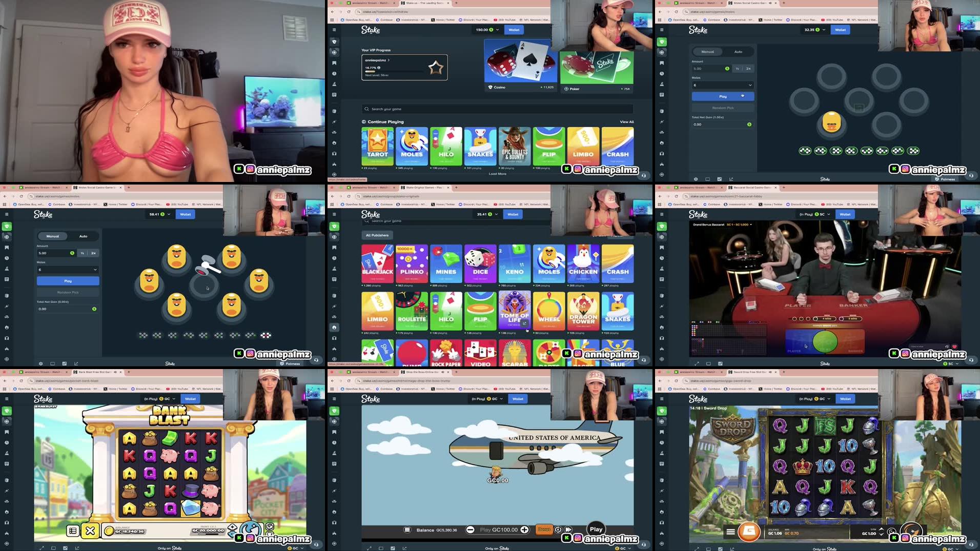Increase bet with plus in Drop the Boss
This screenshot has width=980, height=551.
[x=524, y=530]
